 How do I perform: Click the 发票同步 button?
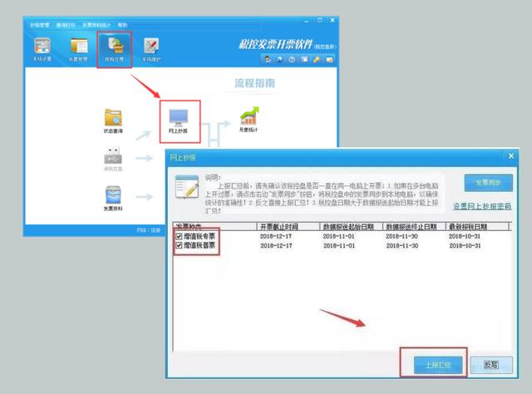pos(488,183)
